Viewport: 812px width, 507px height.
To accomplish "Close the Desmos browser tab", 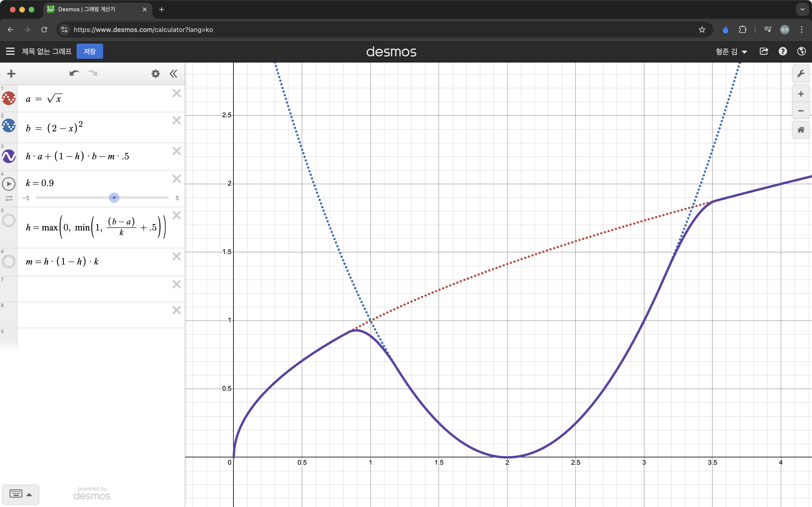I will pos(144,9).
